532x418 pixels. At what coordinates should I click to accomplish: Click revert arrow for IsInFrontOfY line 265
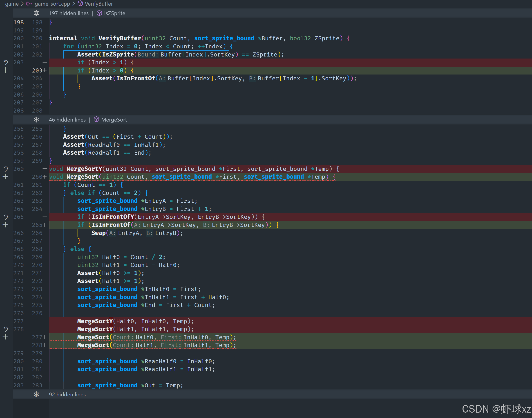pyautogui.click(x=6, y=217)
